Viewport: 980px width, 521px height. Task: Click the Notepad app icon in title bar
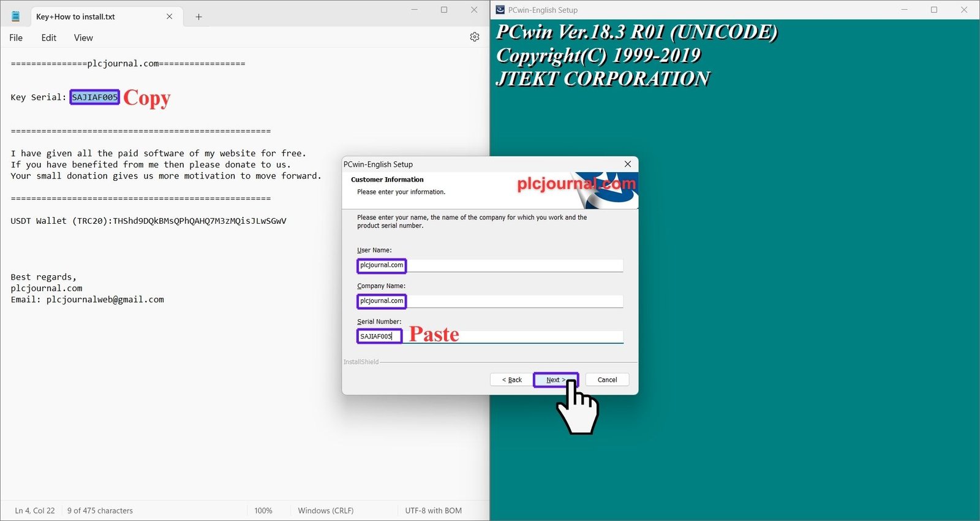point(16,17)
